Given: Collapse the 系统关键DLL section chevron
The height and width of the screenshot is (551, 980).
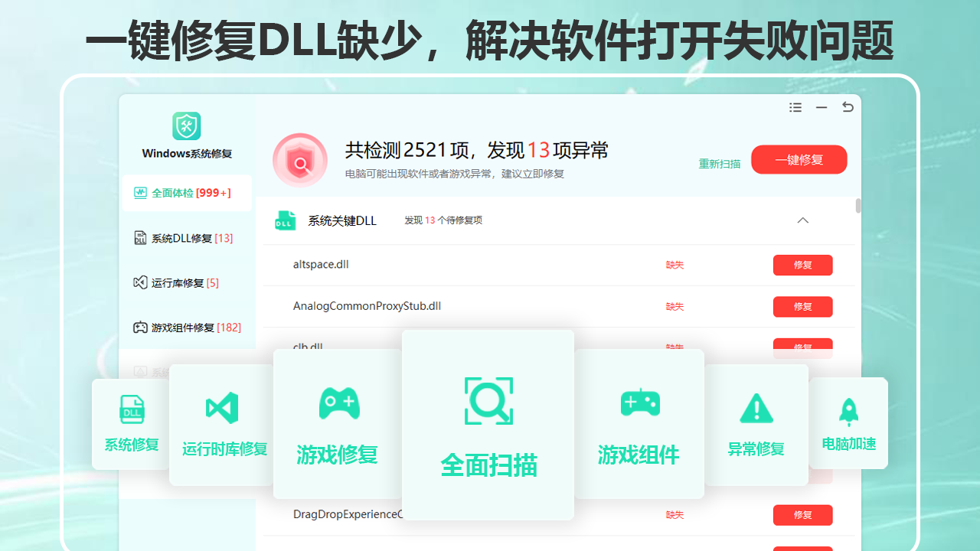Looking at the screenshot, I should (802, 220).
